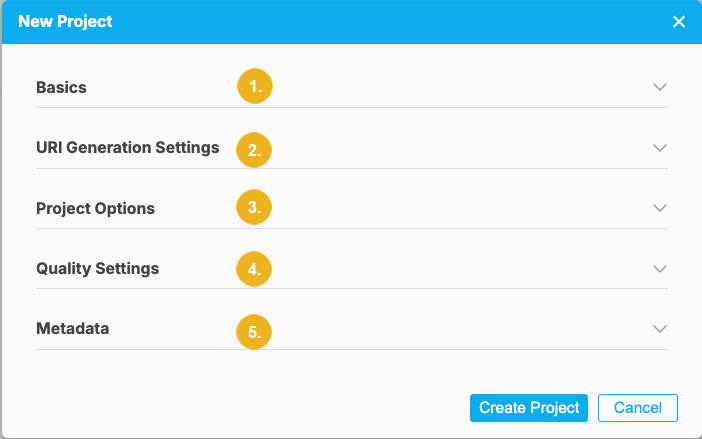The image size is (702, 439).
Task: Select the Basics section heading
Action: point(61,87)
